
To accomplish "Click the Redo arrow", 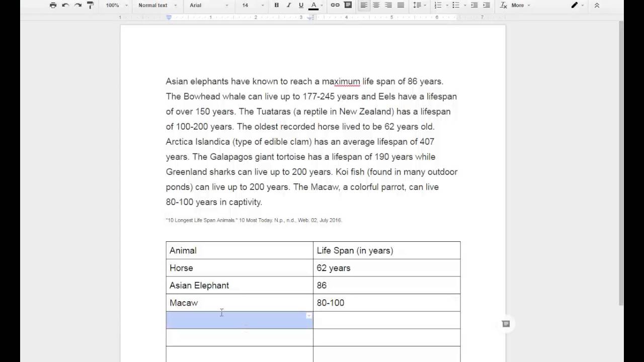I will point(78,5).
